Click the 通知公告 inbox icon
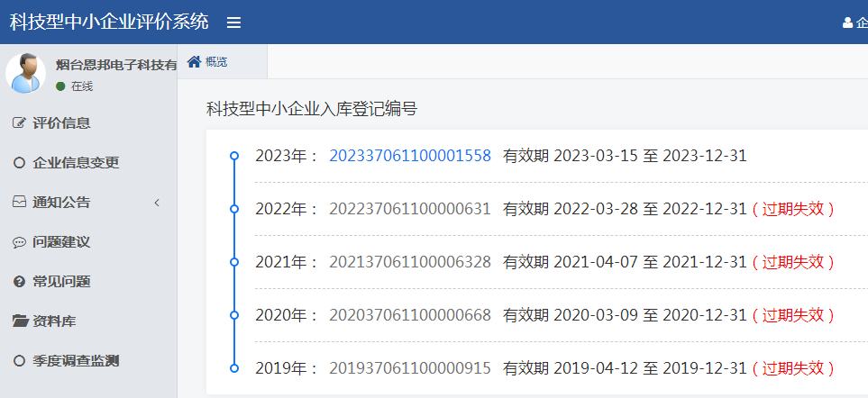868x398 pixels. [x=19, y=203]
